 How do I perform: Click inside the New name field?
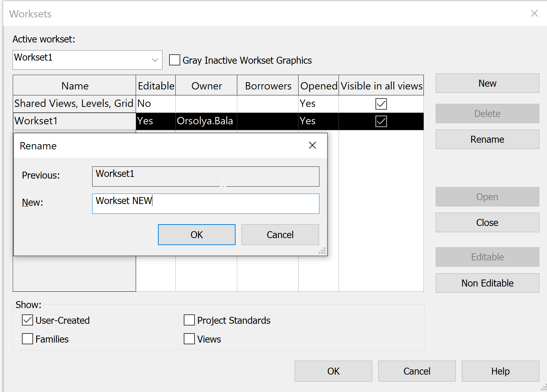[x=205, y=203]
